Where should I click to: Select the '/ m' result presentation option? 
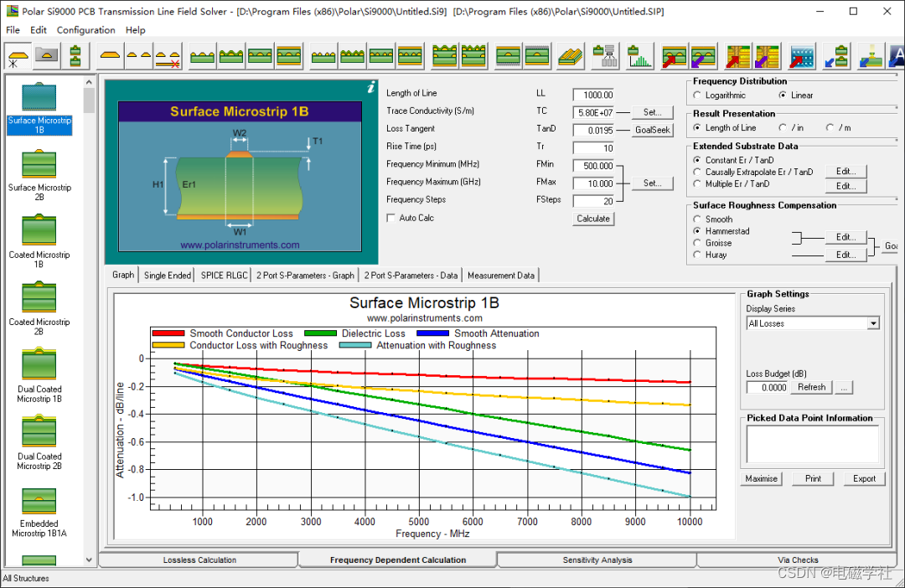[830, 127]
